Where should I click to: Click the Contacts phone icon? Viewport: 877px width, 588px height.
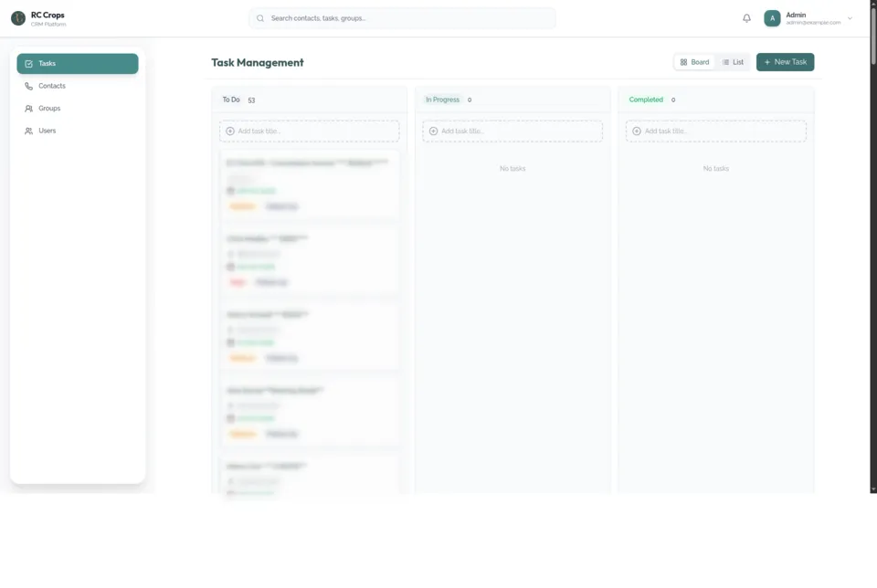coord(28,86)
